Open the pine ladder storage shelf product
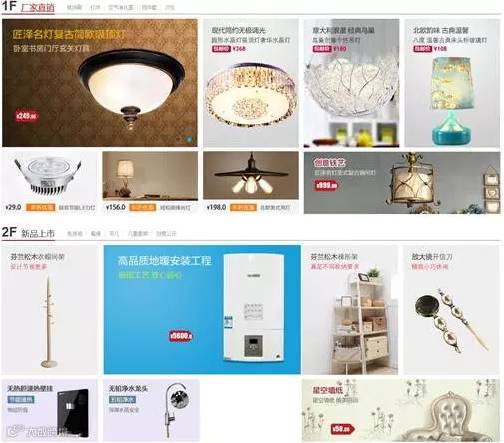This screenshot has width=504, height=443. (x=350, y=310)
